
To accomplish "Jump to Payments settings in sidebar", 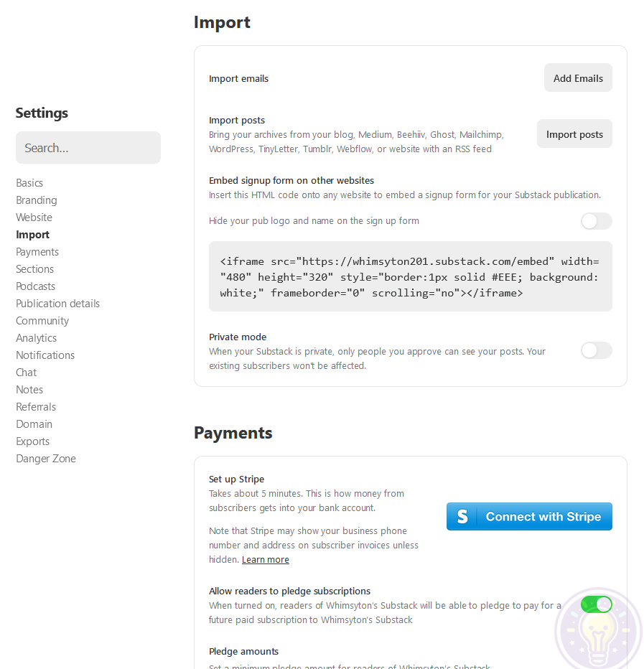I will click(x=37, y=252).
